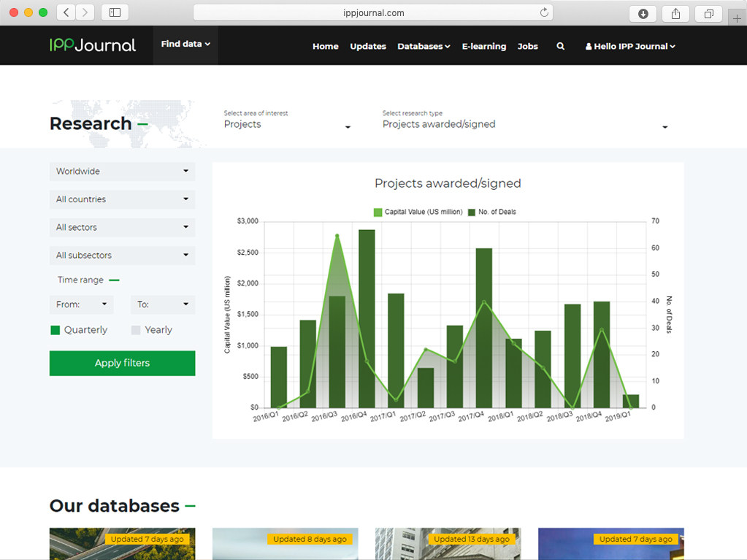
Task: Open the Find data menu
Action: pyautogui.click(x=185, y=45)
